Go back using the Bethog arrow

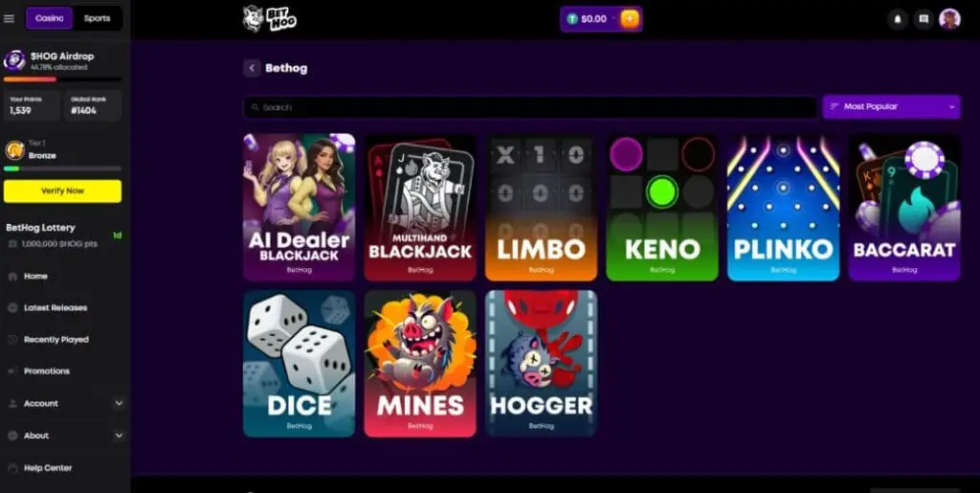252,68
